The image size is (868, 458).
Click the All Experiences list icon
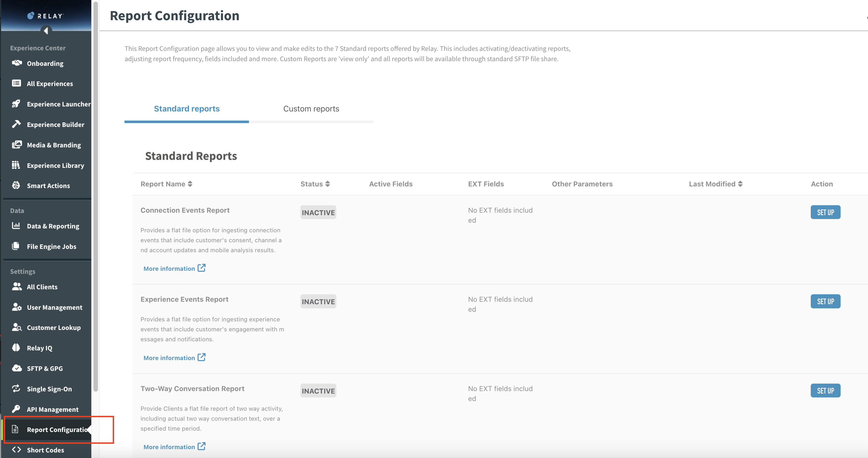[16, 83]
